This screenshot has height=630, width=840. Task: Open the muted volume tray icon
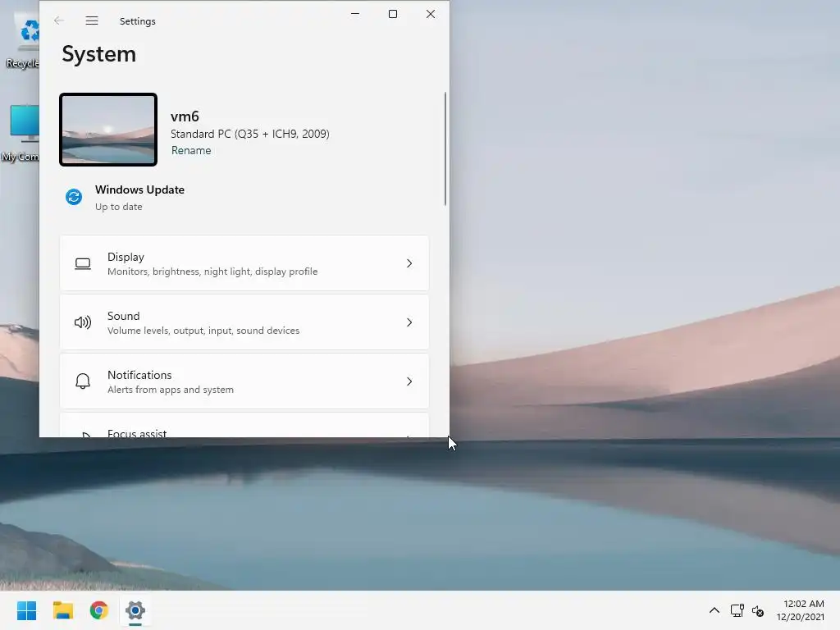tap(758, 610)
